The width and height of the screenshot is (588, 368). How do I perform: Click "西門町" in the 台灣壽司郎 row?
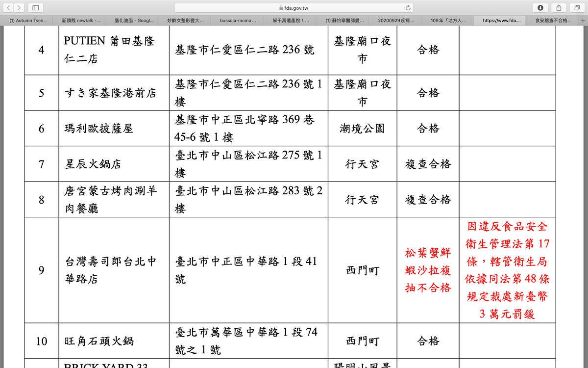click(363, 270)
